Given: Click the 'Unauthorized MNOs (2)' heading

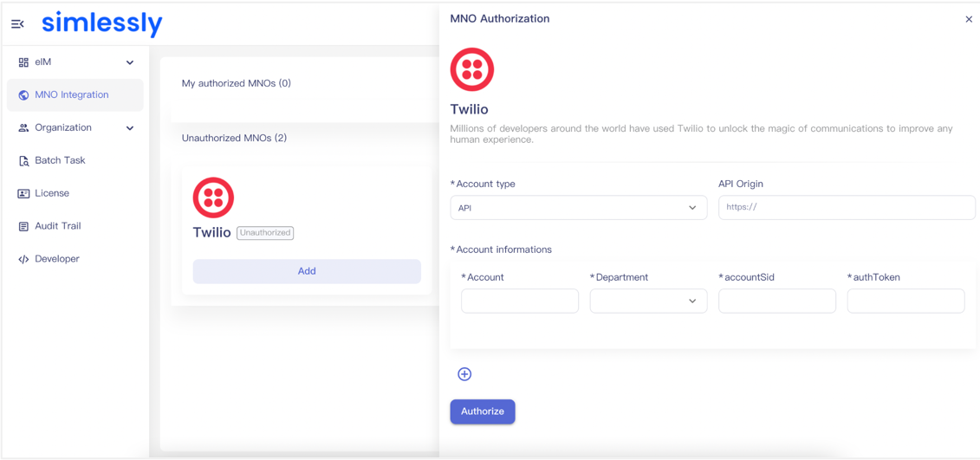Looking at the screenshot, I should pos(234,138).
